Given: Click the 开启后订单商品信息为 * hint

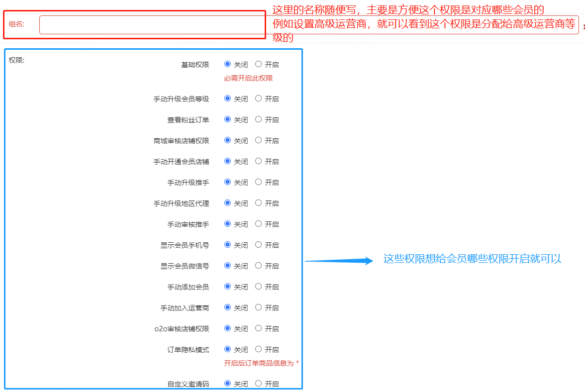Looking at the screenshot, I should click(261, 363).
